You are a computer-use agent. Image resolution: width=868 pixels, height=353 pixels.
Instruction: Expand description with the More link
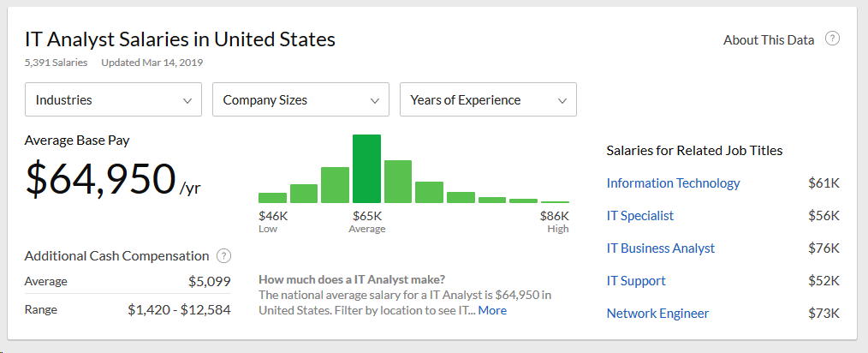[x=492, y=310]
